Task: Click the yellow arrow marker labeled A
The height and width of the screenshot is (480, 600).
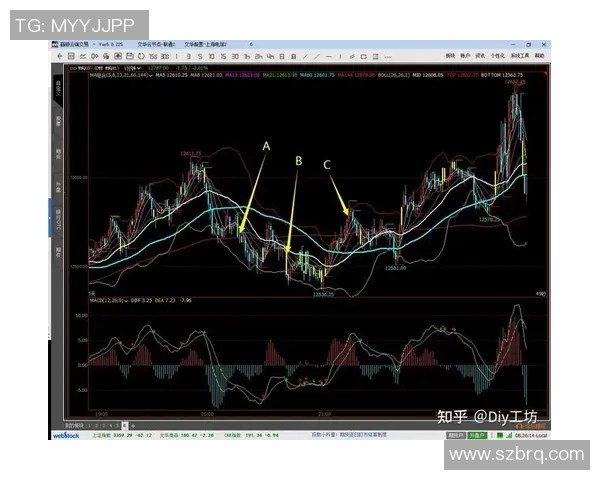Action: click(x=254, y=190)
